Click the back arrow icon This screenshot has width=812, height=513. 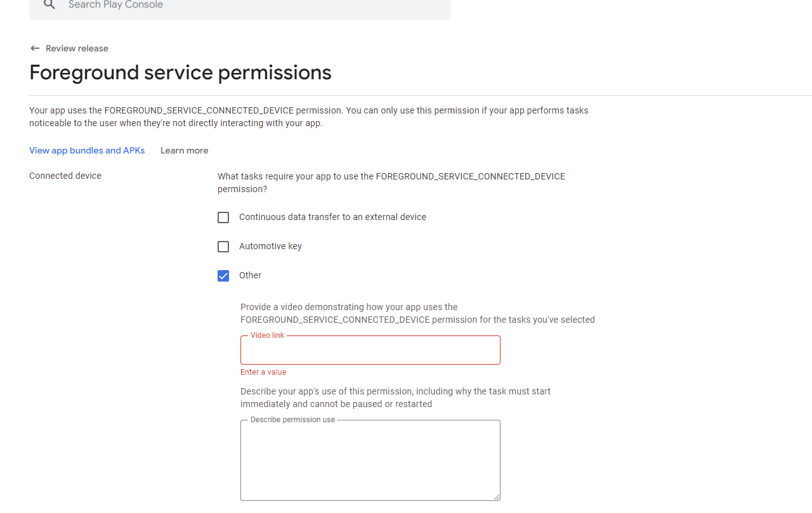coord(35,48)
